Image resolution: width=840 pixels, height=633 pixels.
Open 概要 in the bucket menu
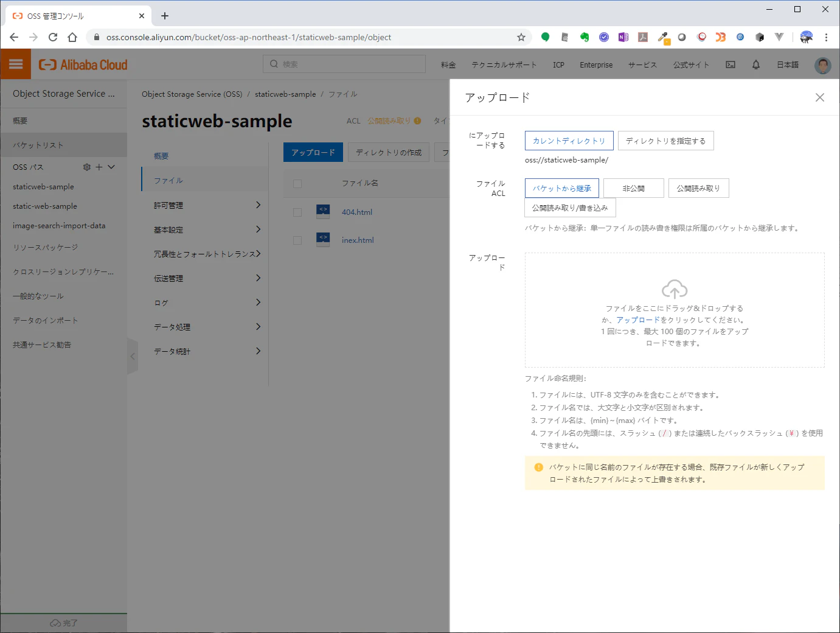tap(161, 156)
